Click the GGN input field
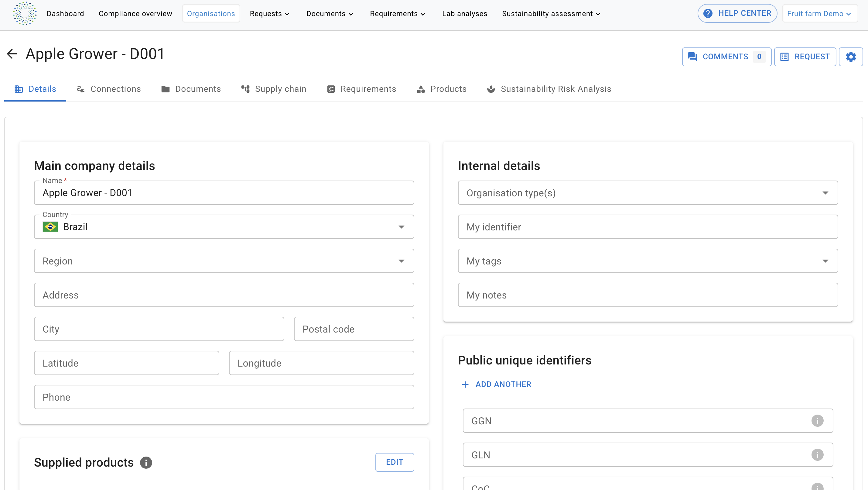 coord(648,420)
